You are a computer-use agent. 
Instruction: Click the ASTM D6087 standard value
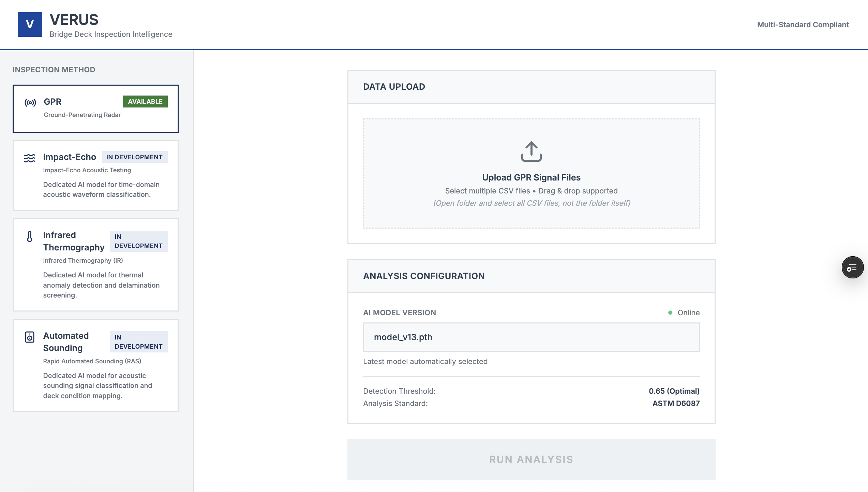(676, 403)
